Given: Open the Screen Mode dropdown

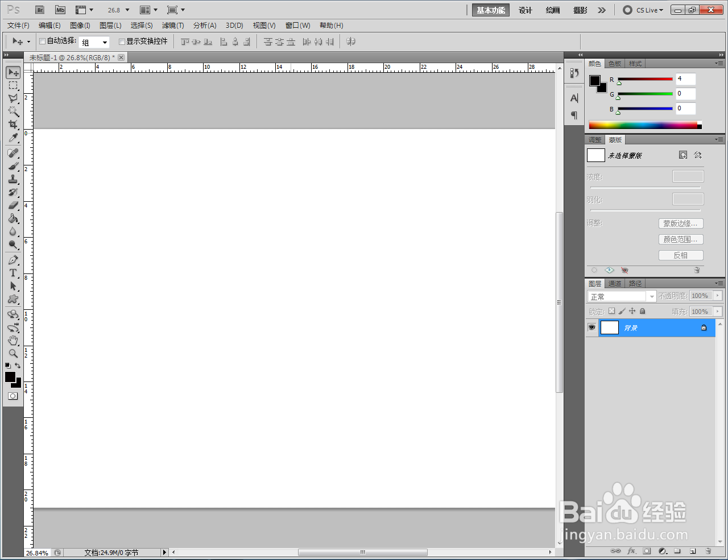Looking at the screenshot, I should click(x=176, y=10).
